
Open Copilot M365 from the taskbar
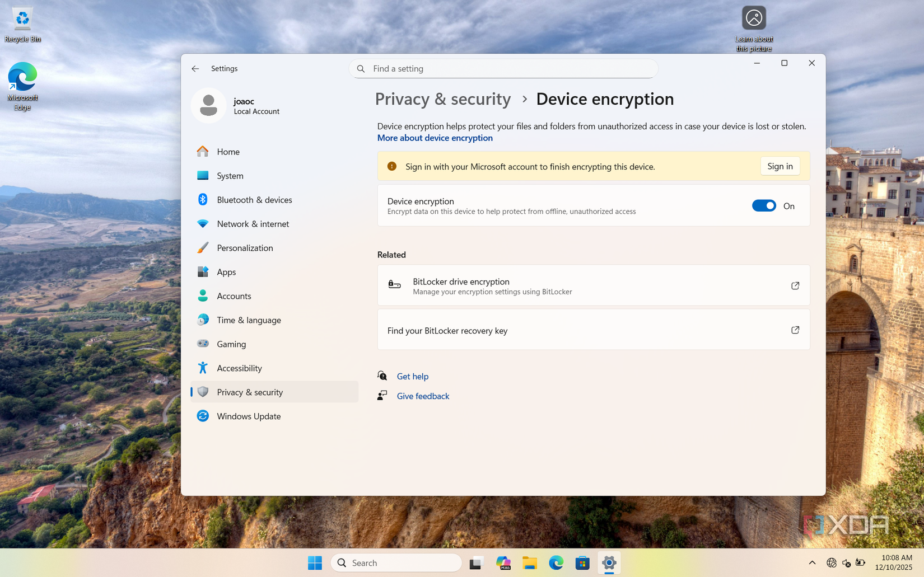click(x=503, y=562)
